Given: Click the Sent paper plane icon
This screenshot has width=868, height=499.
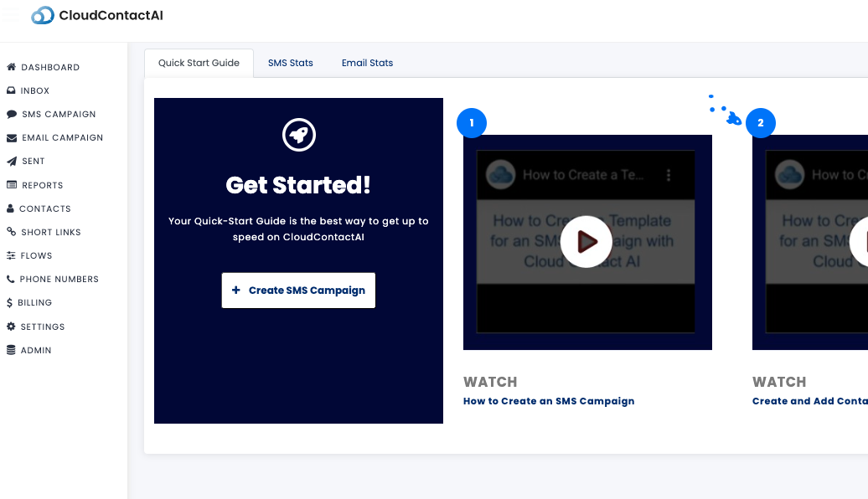Looking at the screenshot, I should (12, 161).
